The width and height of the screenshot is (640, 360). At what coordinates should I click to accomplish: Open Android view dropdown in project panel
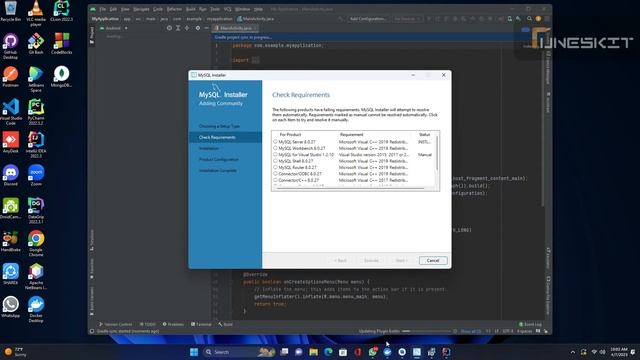tap(114, 28)
